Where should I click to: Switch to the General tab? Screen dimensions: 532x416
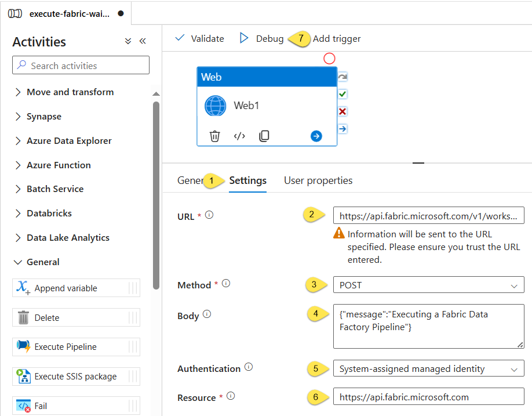(x=191, y=180)
